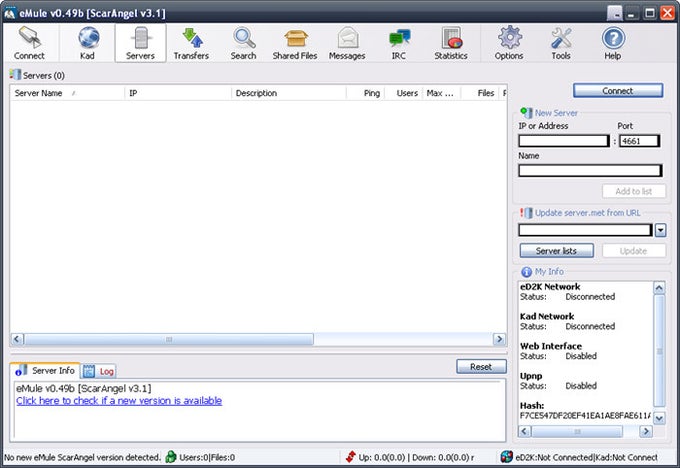This screenshot has width=680, height=468.
Task: Click the My Info icon
Action: 526,272
